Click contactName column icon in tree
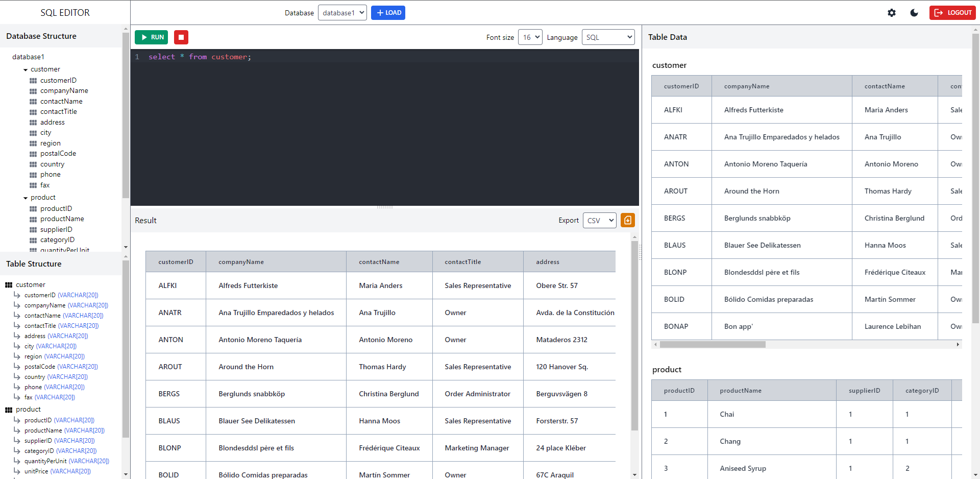Screen dimensions: 980x479 (33, 102)
